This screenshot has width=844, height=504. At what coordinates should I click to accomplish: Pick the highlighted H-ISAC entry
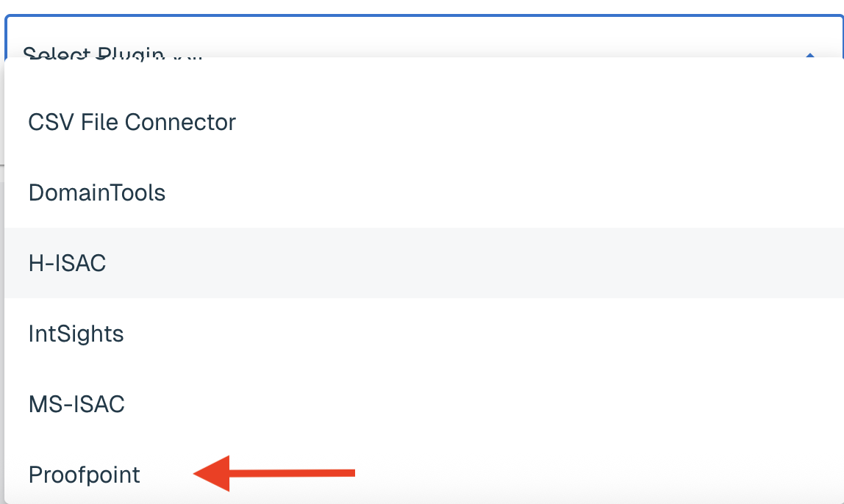point(424,263)
